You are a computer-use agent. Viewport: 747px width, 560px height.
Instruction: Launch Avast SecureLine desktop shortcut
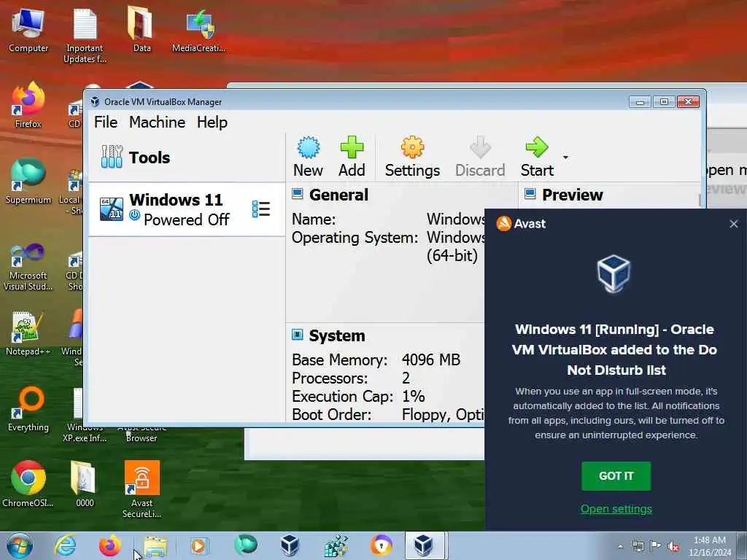click(x=142, y=489)
